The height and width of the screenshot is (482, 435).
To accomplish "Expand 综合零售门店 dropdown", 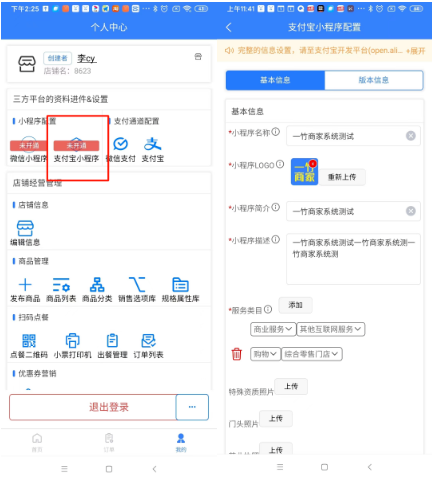I will tap(312, 354).
